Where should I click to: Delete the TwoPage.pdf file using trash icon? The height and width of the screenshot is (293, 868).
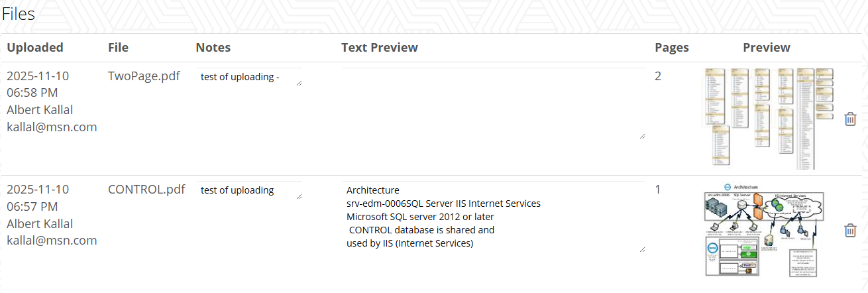coord(850,119)
